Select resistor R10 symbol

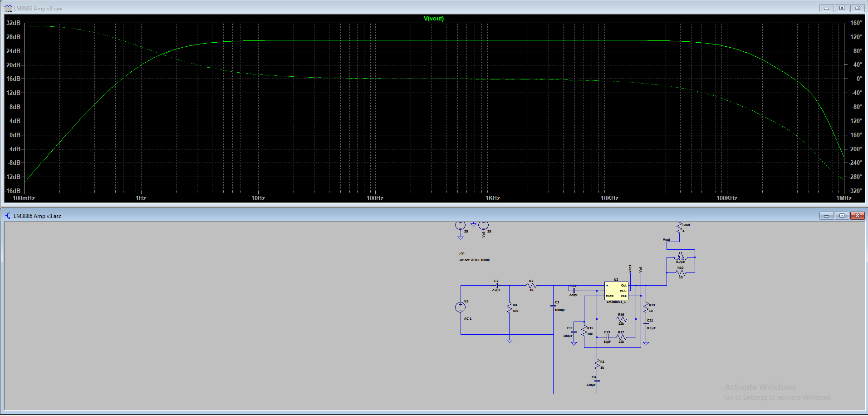coord(681,272)
